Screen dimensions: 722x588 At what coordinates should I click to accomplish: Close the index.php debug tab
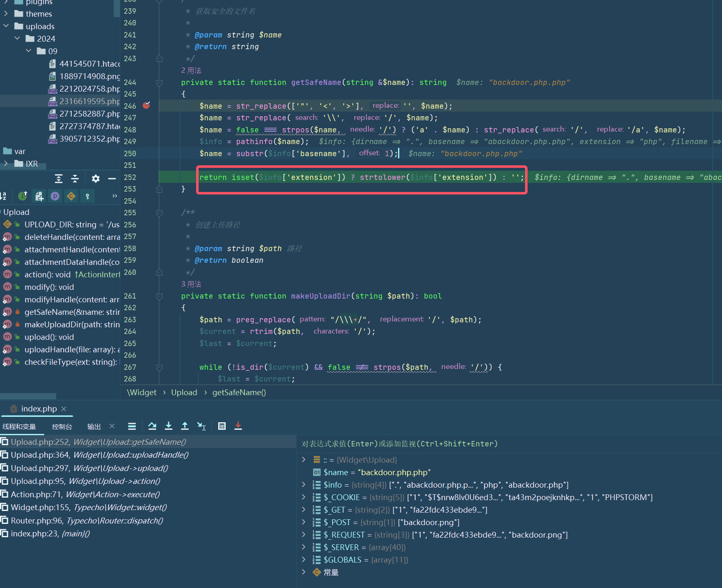click(64, 409)
